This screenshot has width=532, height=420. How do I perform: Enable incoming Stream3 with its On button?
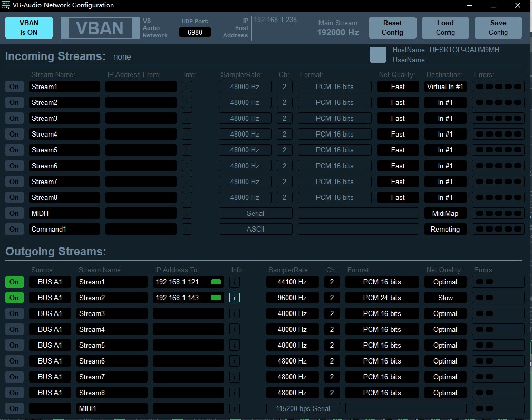14,118
